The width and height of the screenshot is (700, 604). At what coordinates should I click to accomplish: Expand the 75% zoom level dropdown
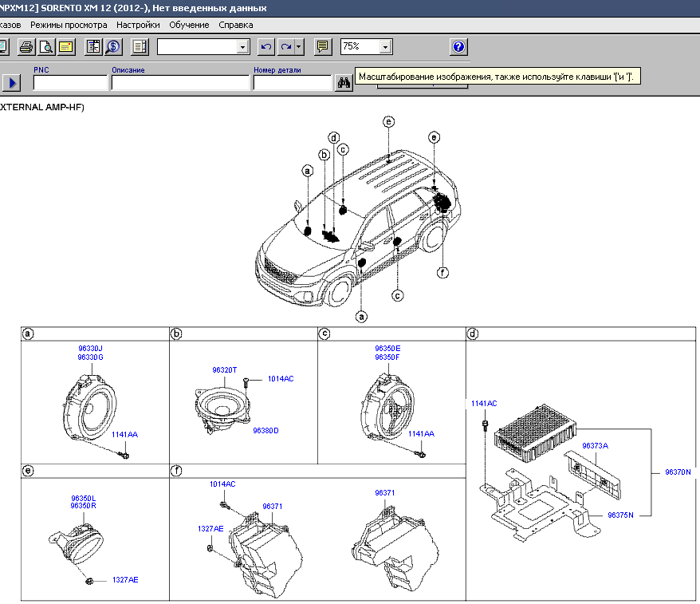pyautogui.click(x=386, y=47)
